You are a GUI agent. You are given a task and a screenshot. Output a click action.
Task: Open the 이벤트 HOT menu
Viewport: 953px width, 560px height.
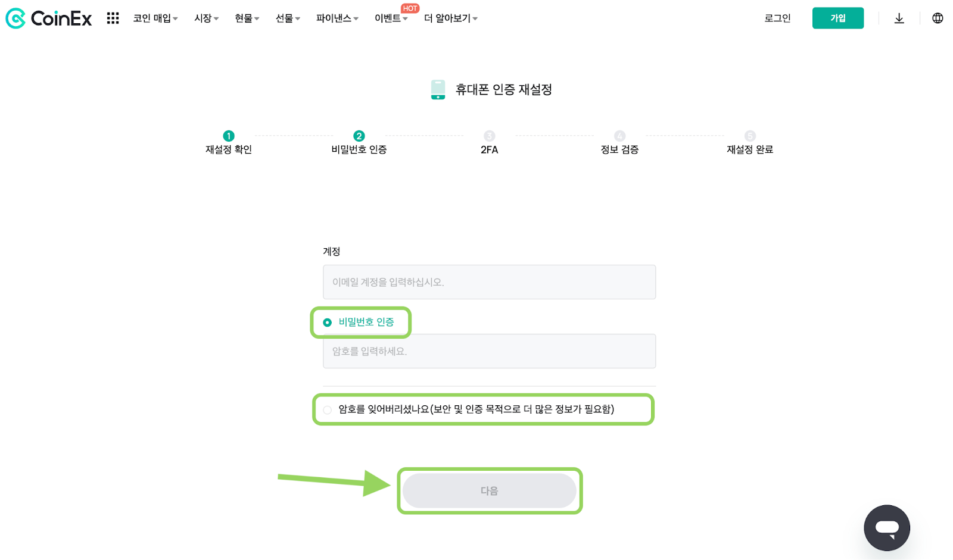[391, 18]
